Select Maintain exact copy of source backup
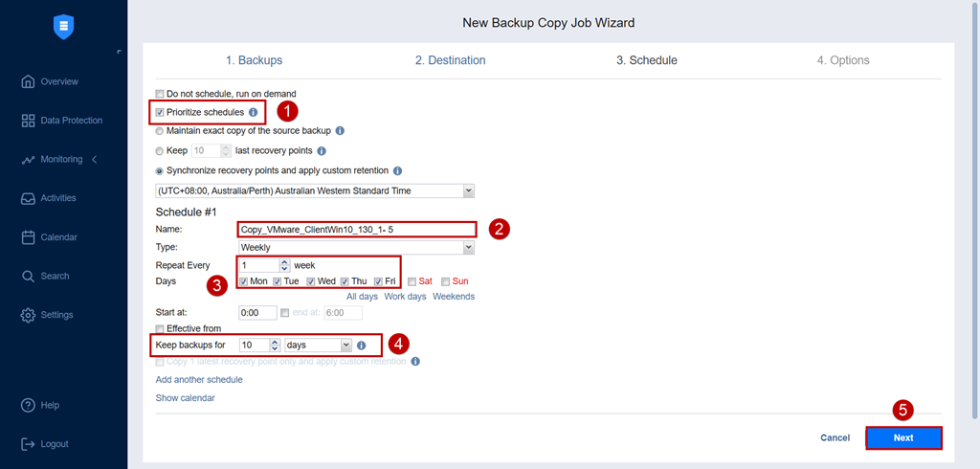980x469 pixels. pos(160,131)
